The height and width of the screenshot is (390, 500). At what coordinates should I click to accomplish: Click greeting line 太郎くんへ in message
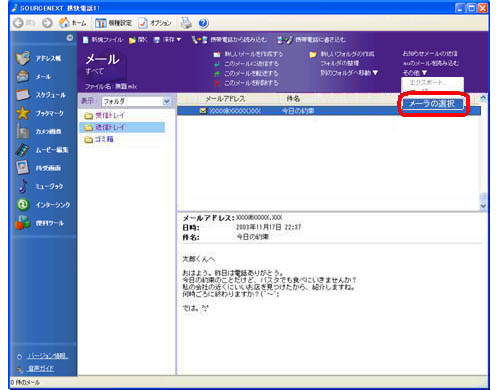(199, 259)
